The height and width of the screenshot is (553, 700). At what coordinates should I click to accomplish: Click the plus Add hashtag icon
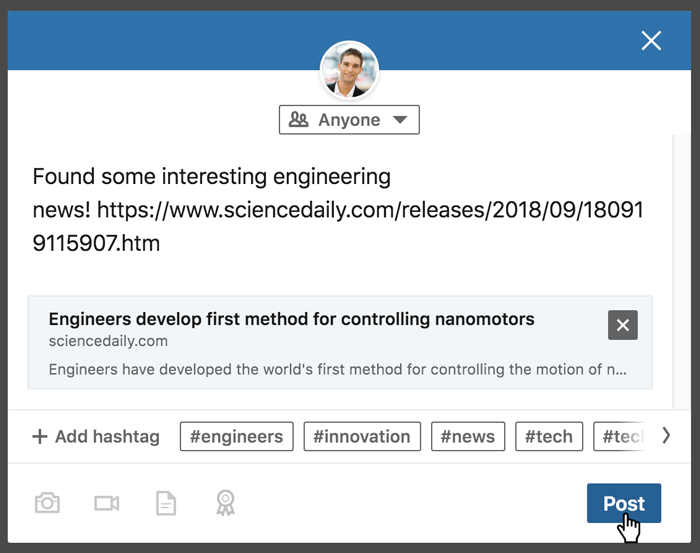pyautogui.click(x=40, y=437)
